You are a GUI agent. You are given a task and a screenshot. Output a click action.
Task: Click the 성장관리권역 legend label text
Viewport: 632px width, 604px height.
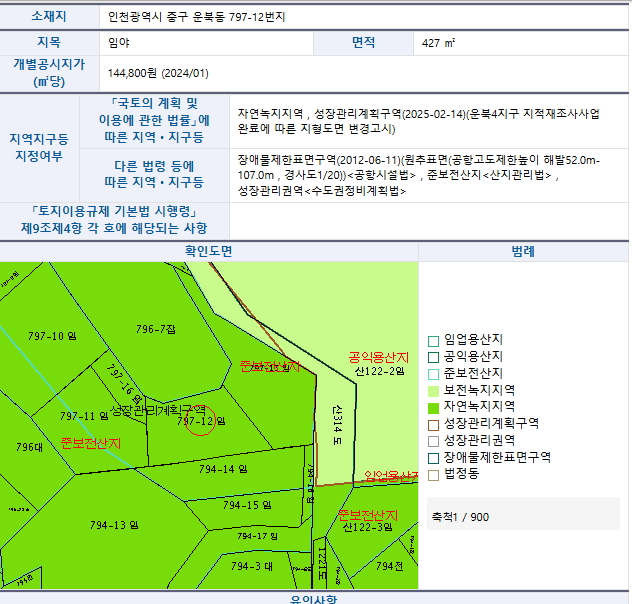coord(479,440)
